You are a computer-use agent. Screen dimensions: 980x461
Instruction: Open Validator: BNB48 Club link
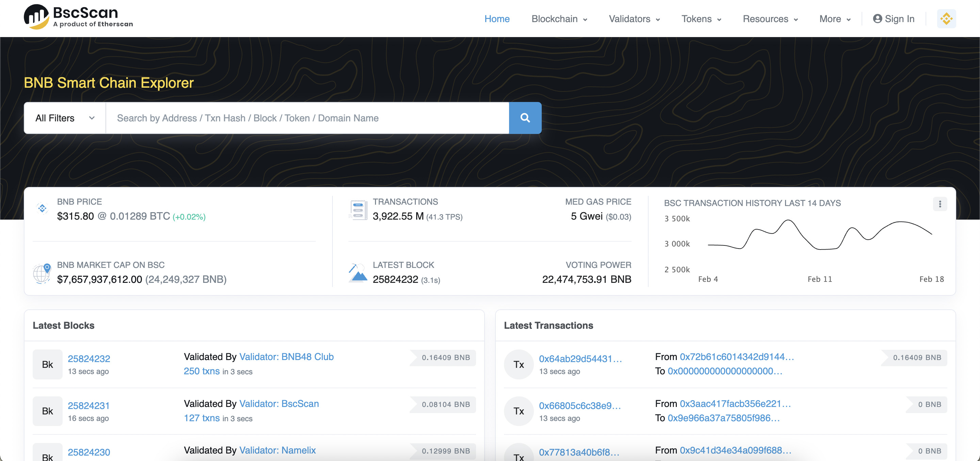point(287,357)
